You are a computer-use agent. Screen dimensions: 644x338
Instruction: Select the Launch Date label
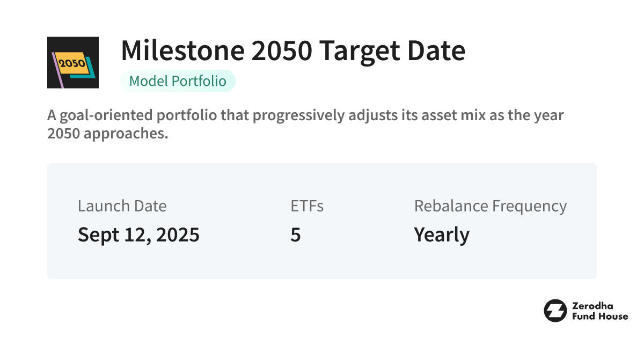coord(122,206)
